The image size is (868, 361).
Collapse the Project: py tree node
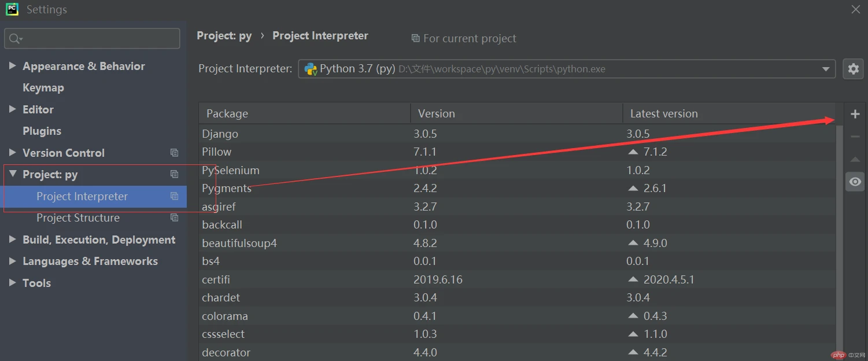point(12,174)
